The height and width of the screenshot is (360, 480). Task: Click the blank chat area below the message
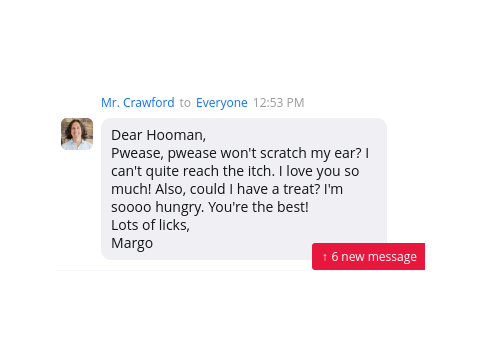click(x=240, y=313)
